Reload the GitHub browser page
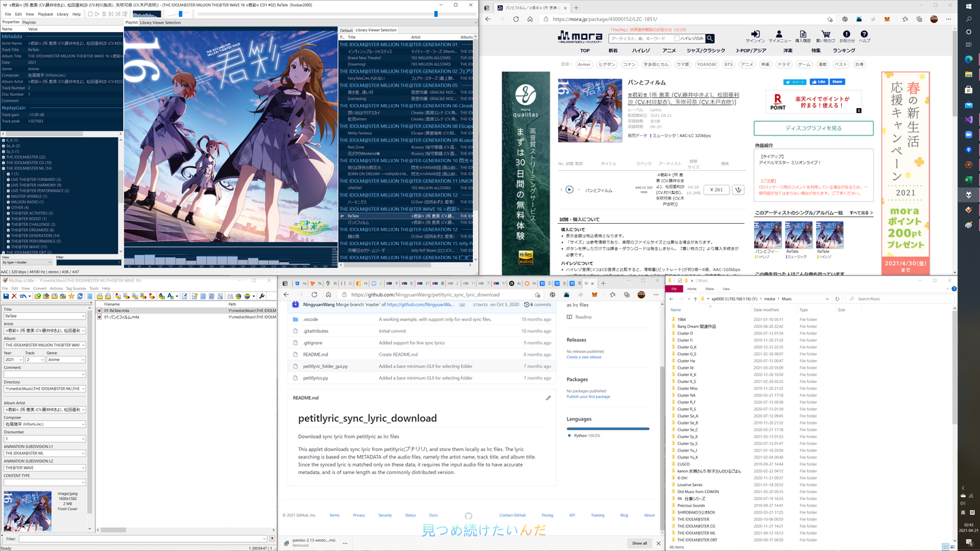 point(314,295)
